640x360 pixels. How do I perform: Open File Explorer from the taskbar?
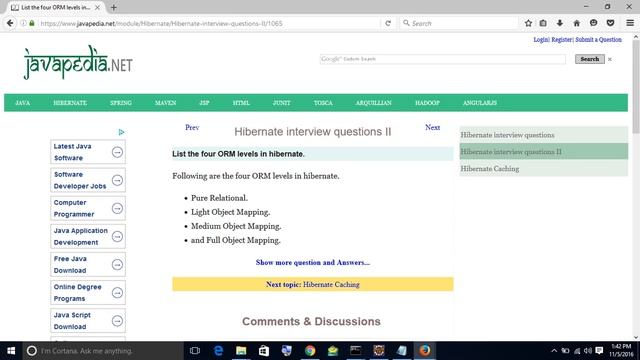point(241,351)
